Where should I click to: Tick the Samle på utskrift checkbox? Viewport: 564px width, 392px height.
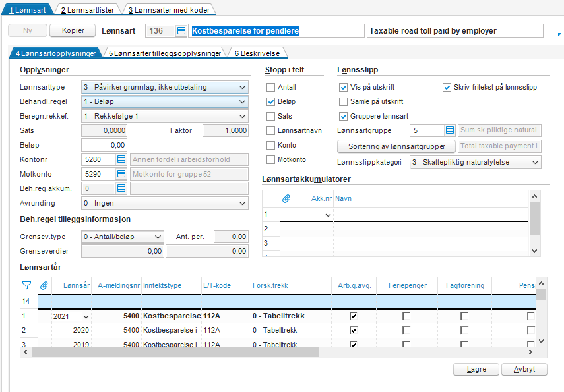point(343,101)
